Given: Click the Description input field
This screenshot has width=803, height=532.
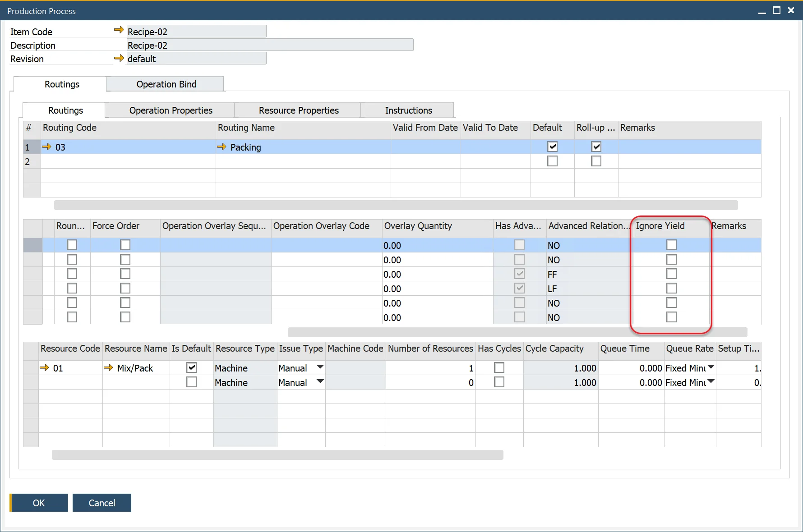Looking at the screenshot, I should click(x=270, y=45).
